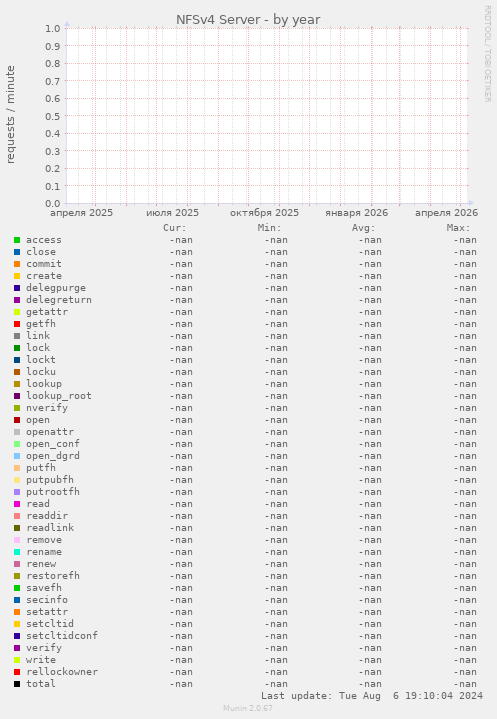Click the NFSv4 Server - by year title
Viewport: 497px width, 719px height.
pyautogui.click(x=248, y=20)
